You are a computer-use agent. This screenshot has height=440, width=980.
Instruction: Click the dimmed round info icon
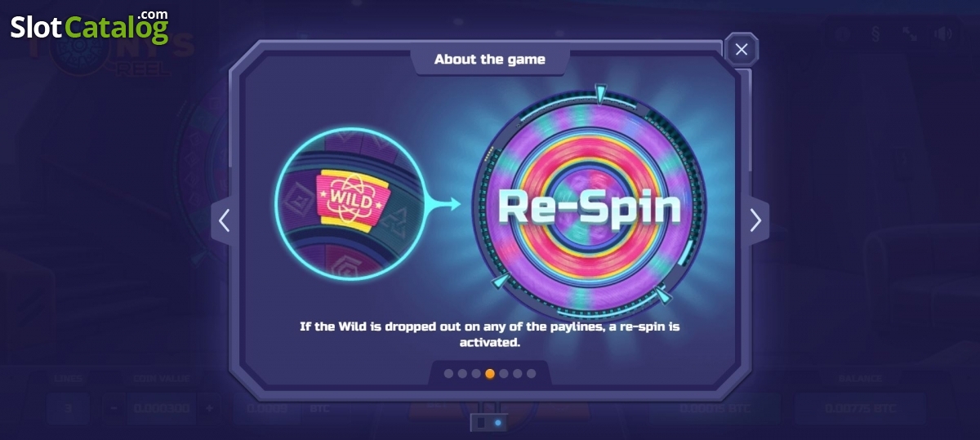point(842,34)
